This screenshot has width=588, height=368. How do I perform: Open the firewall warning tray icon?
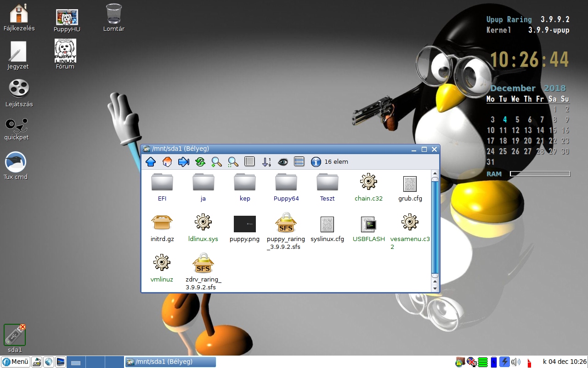click(460, 362)
